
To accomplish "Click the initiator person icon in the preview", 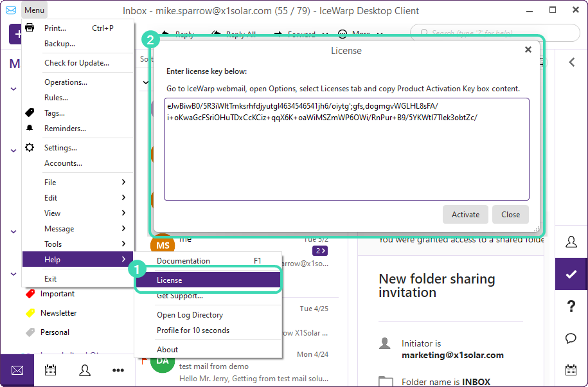I will coord(385,343).
